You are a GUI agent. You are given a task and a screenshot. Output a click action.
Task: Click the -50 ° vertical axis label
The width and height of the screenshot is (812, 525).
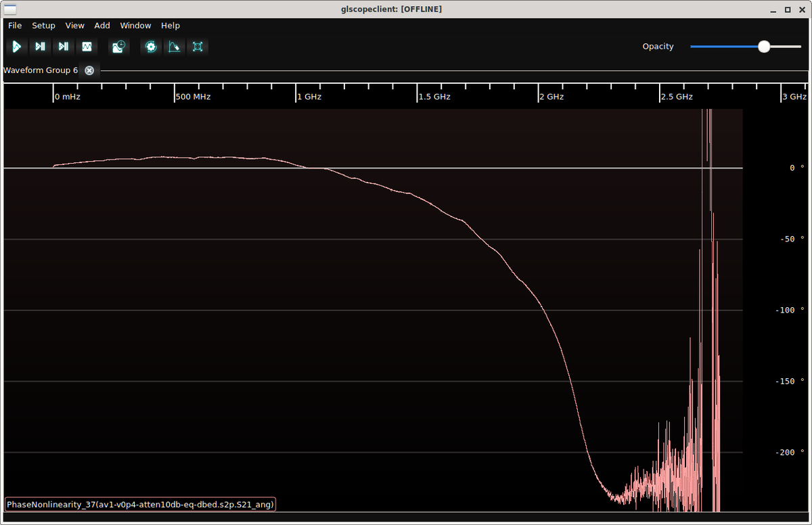[792, 239]
